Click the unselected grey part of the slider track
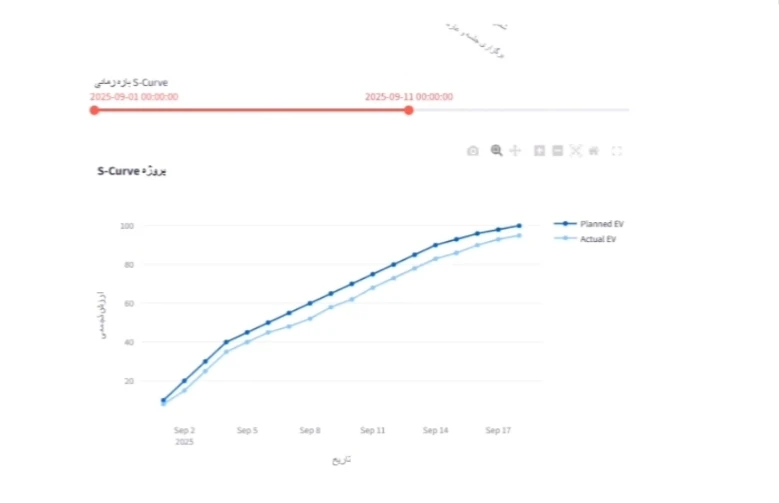779x503 pixels. (x=520, y=110)
